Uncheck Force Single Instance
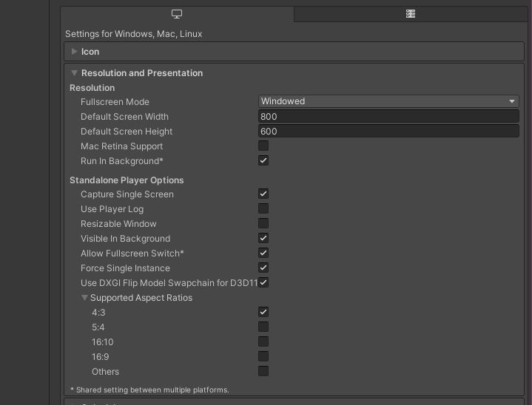The width and height of the screenshot is (532, 405). pyautogui.click(x=263, y=268)
